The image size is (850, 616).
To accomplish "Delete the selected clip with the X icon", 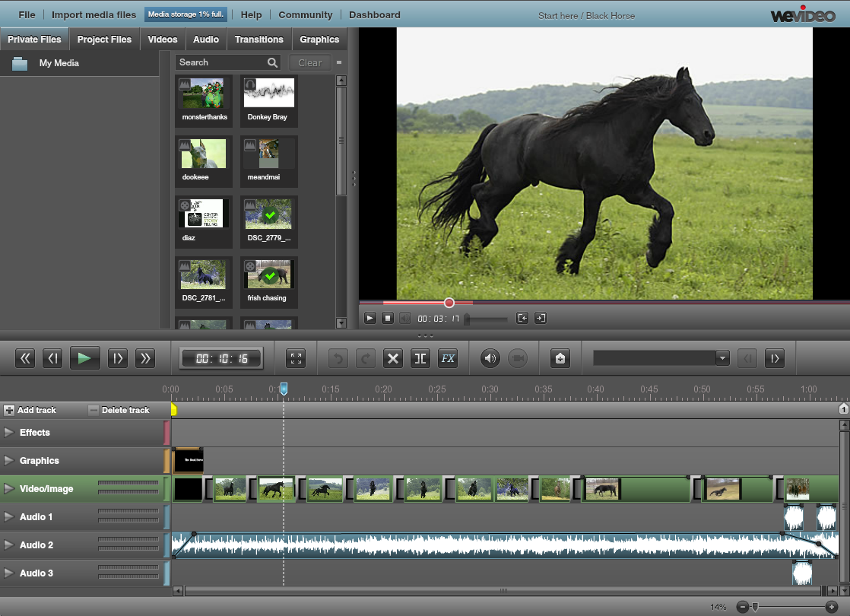I will [x=392, y=358].
